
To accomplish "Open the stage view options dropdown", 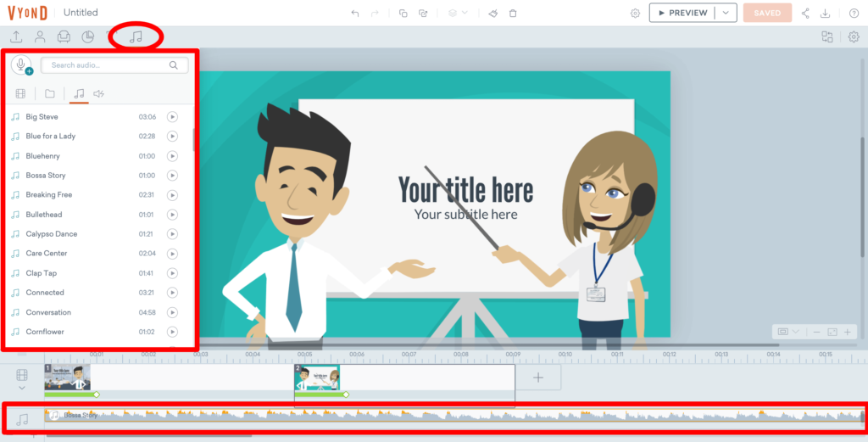I will click(788, 332).
